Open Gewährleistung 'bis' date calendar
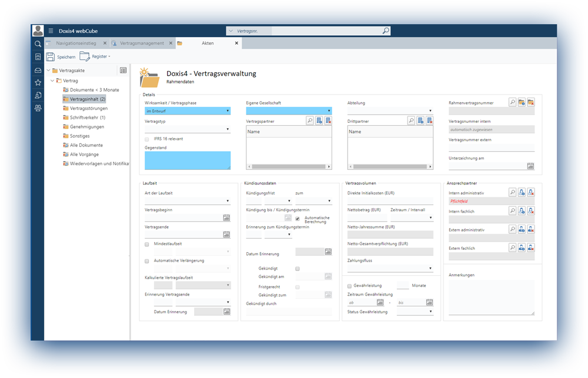Viewport: 588px width, 378px height. pos(429,302)
